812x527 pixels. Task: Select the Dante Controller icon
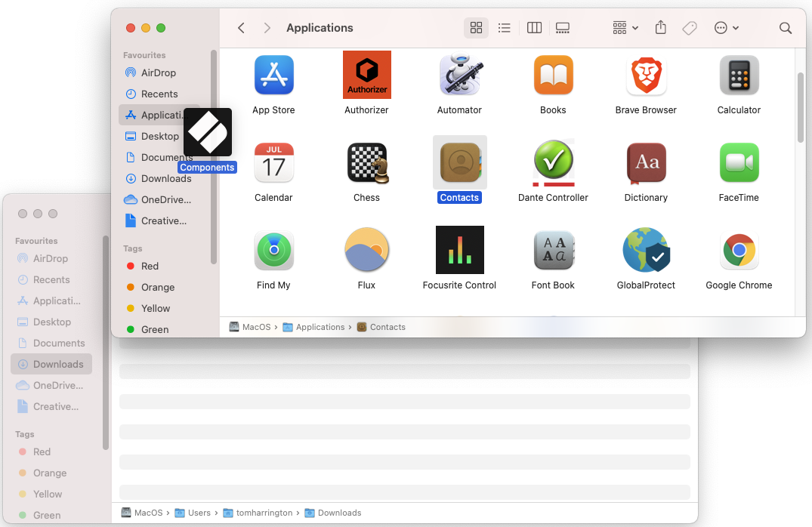tap(553, 162)
